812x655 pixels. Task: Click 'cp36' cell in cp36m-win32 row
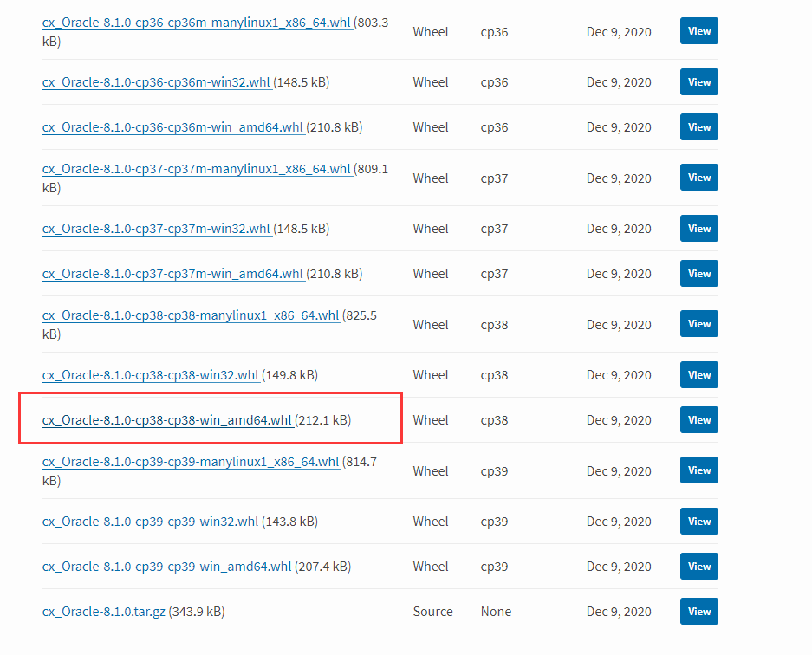point(494,82)
